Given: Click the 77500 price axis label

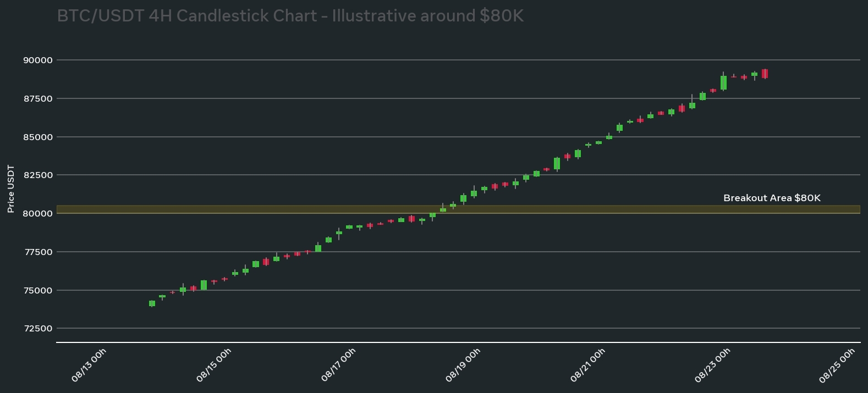Looking at the screenshot, I should 38,252.
